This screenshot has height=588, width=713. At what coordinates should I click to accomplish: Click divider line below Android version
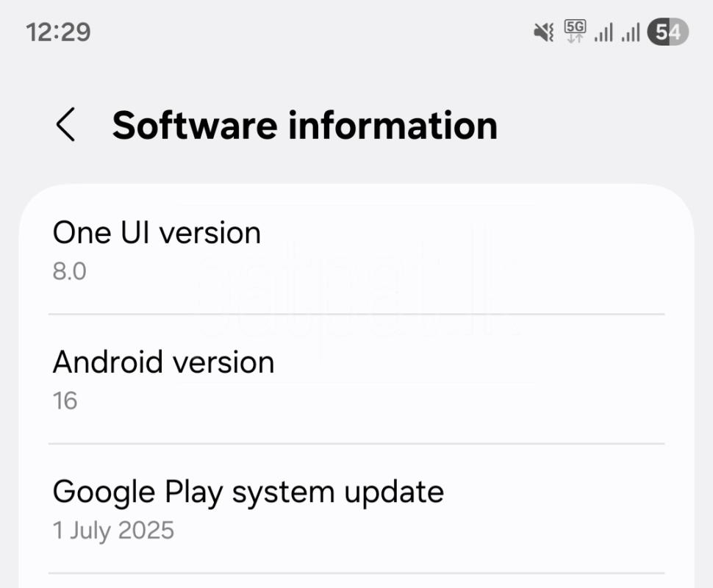(x=356, y=443)
